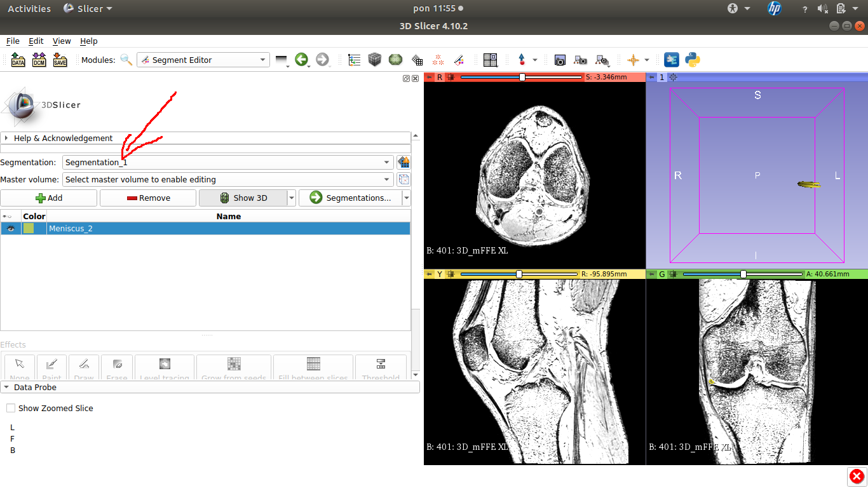Enable Show Zoomed Slice checkbox
The image size is (868, 488).
coord(11,408)
